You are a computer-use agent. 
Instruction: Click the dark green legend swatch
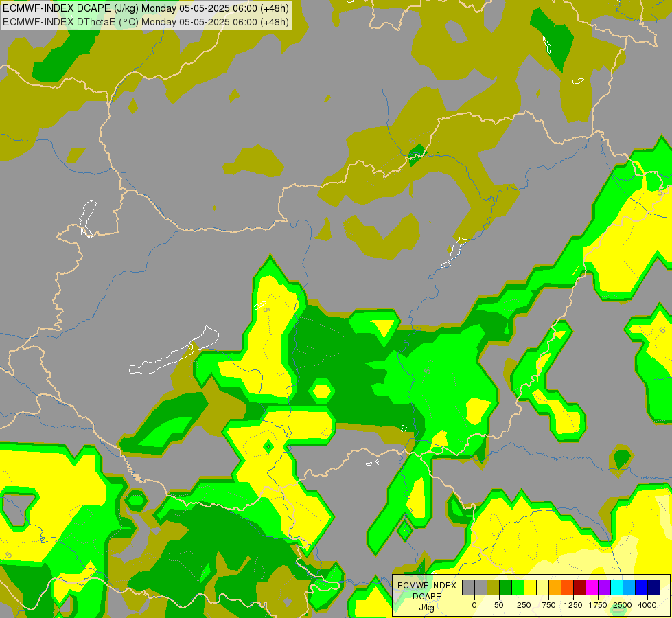[505, 587]
